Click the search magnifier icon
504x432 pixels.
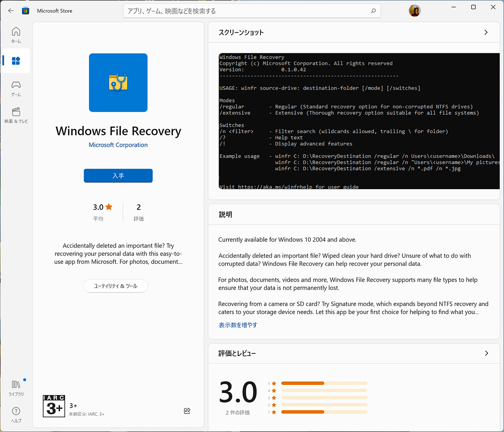(x=373, y=11)
